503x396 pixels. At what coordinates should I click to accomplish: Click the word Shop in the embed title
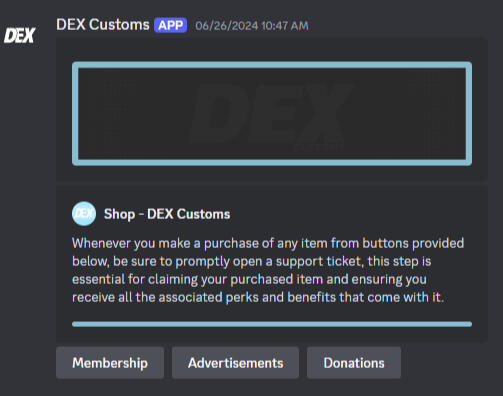[119, 214]
